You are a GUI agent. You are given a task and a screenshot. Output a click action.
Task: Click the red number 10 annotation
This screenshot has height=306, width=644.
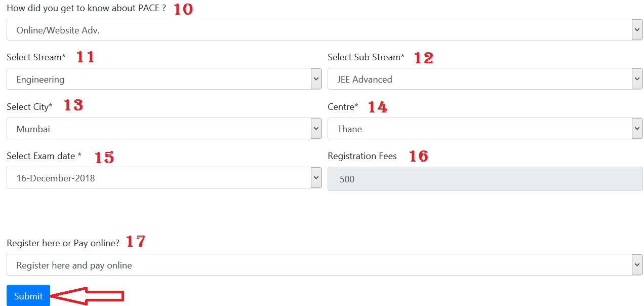(183, 9)
